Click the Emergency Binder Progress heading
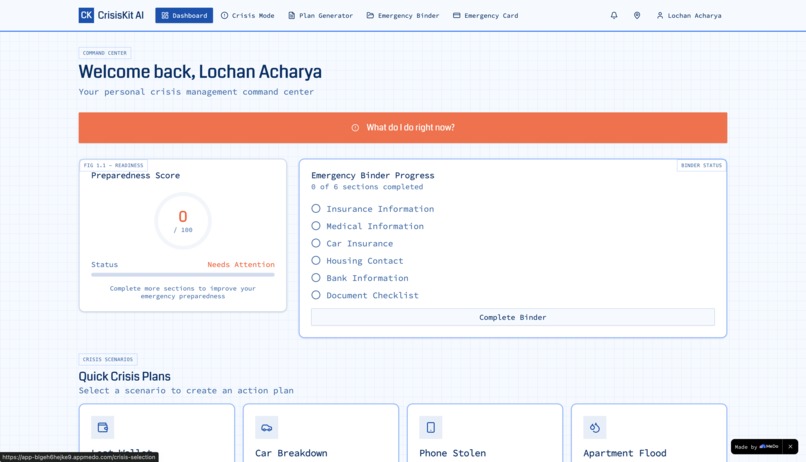Screen dimensions: 806x462 (x=373, y=175)
